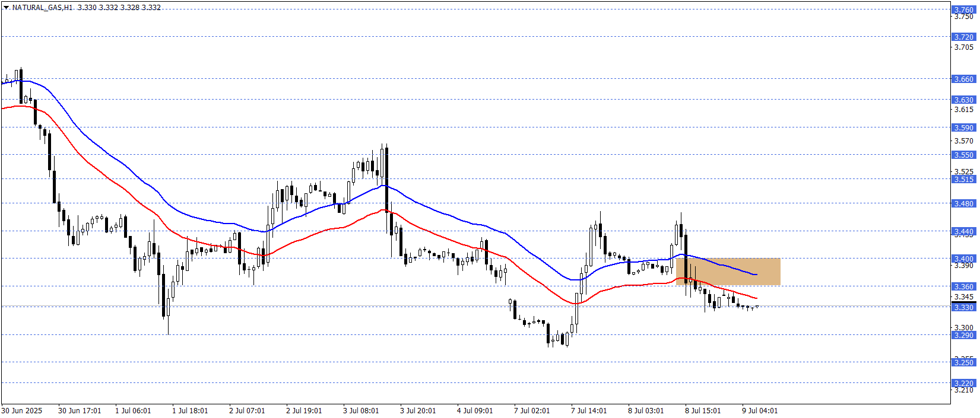Viewport: 980px width, 418px height.
Task: Click the 7 Jul 02:01 time label
Action: tap(532, 410)
